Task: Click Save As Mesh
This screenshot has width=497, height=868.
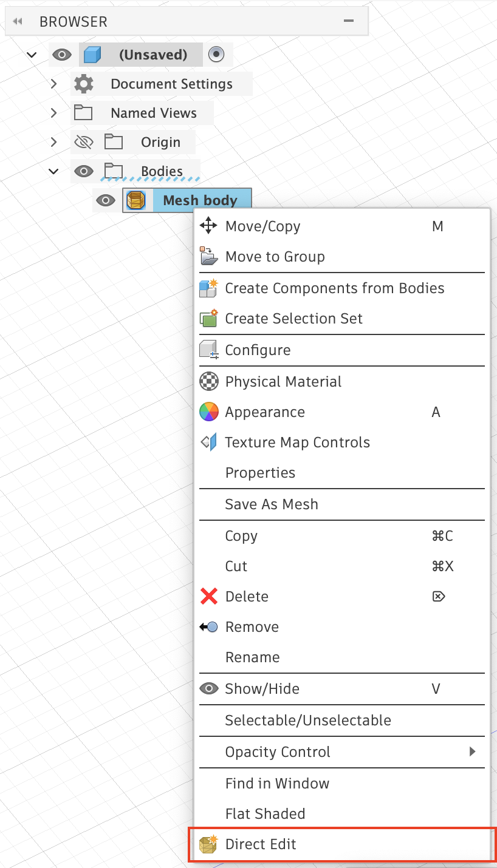Action: [x=271, y=504]
